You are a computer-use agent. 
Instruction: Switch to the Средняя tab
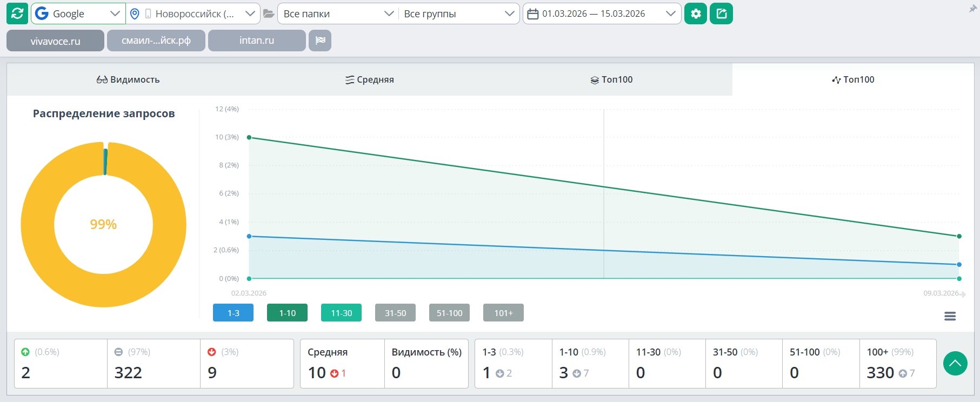point(370,79)
